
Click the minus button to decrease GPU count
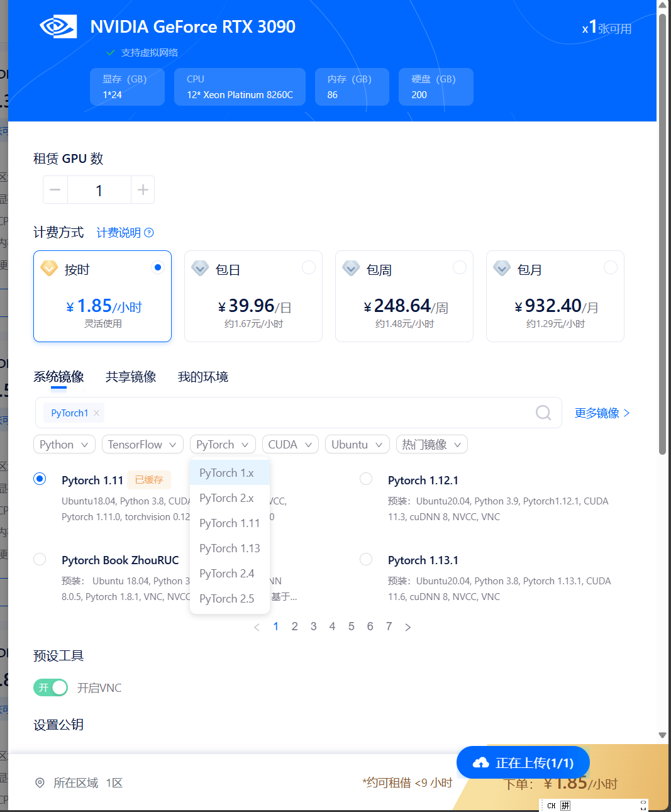click(x=55, y=190)
